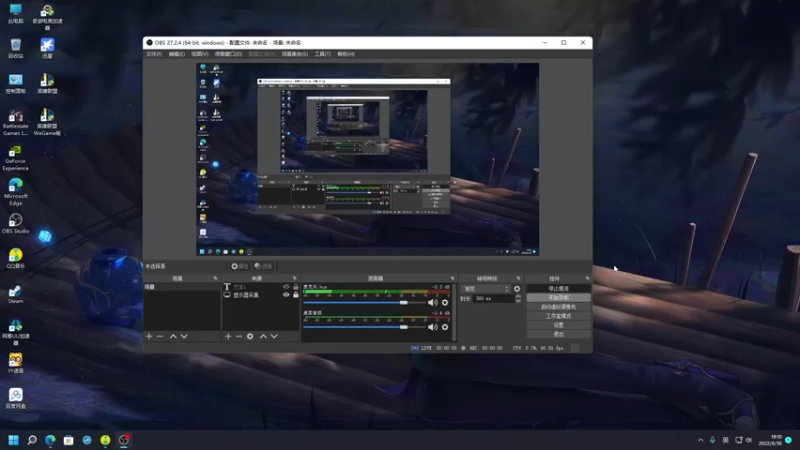Pop out the audio mixer dock panel
This screenshot has height=450, width=800.
(453, 278)
